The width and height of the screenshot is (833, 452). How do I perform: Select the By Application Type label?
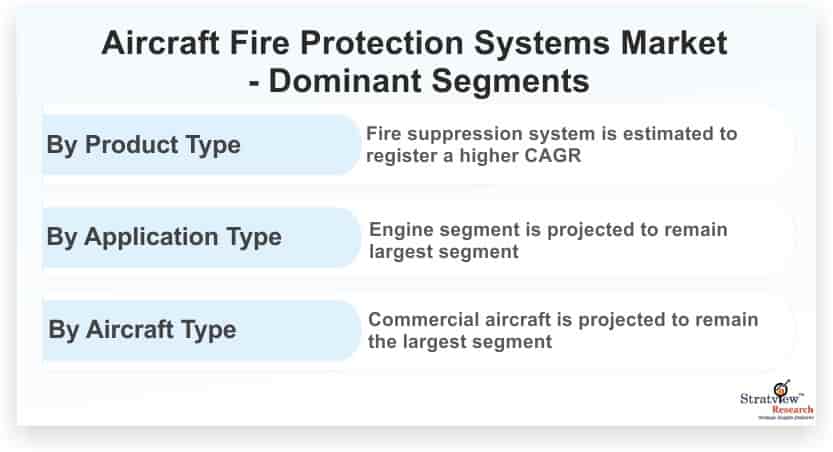[x=164, y=237]
